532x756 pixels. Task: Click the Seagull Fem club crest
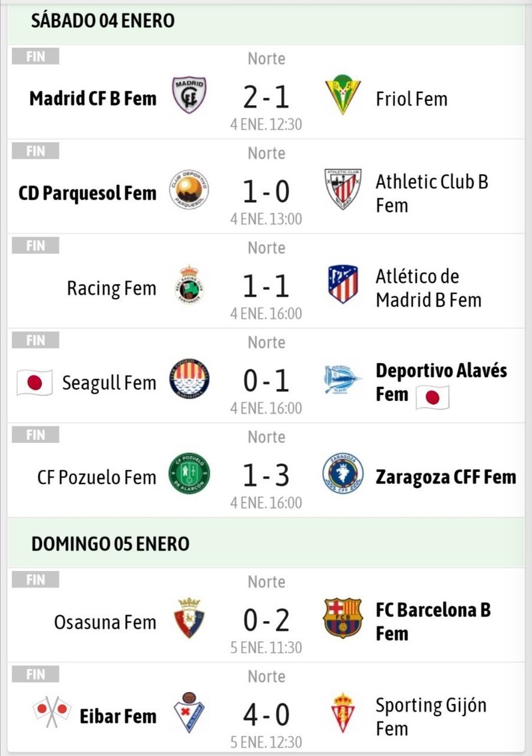tap(189, 378)
